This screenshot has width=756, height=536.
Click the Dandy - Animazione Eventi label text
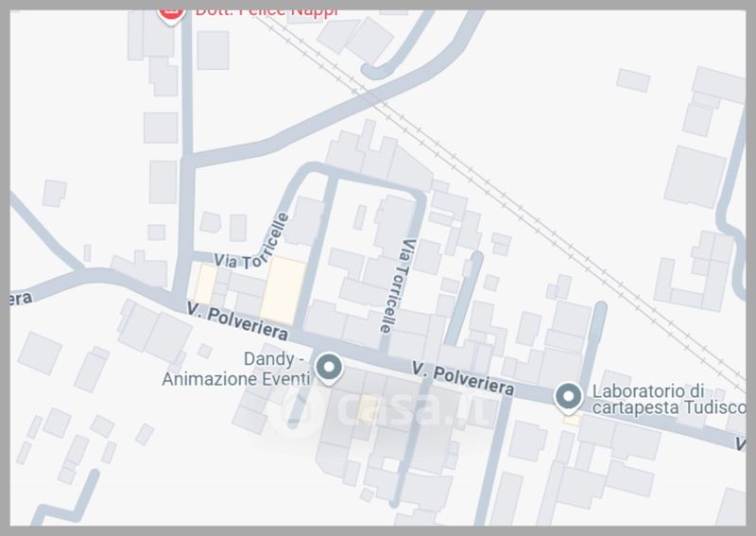point(235,369)
